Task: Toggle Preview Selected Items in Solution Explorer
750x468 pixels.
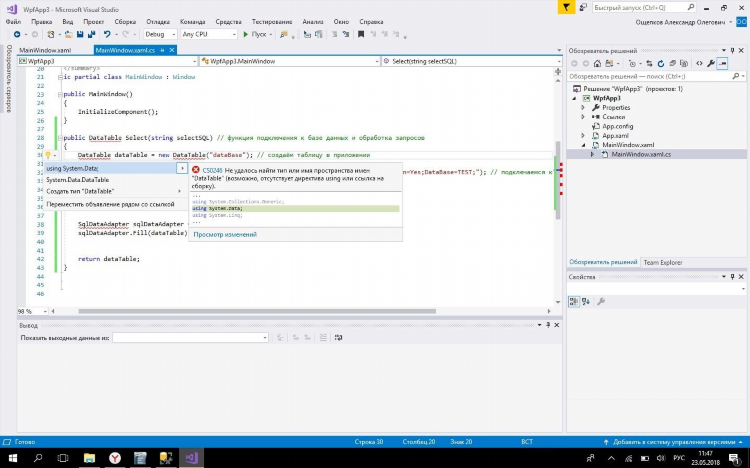Action: click(x=722, y=63)
